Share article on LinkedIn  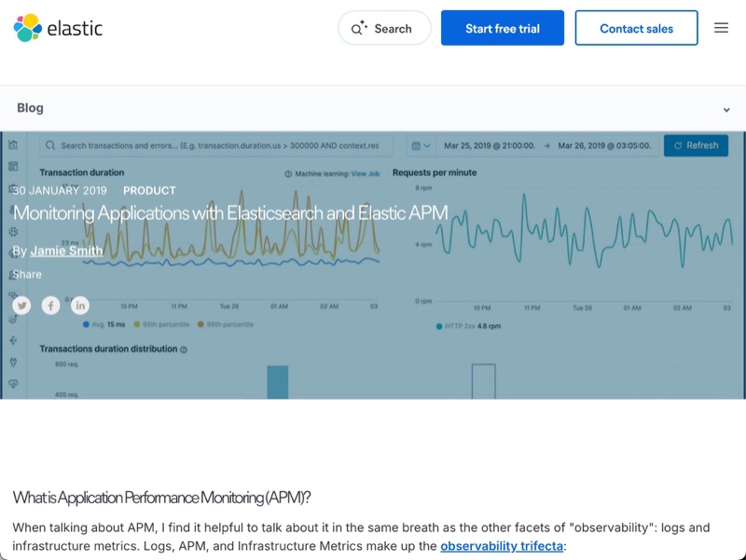(80, 305)
